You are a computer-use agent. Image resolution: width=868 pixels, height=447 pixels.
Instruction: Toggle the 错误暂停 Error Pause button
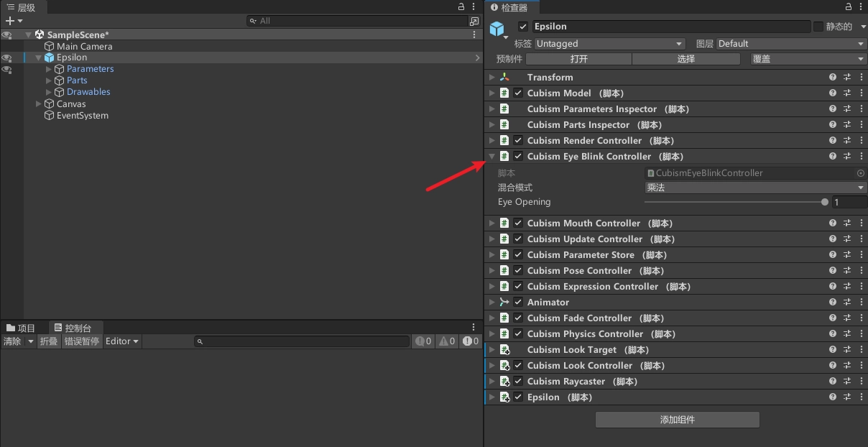tap(82, 341)
